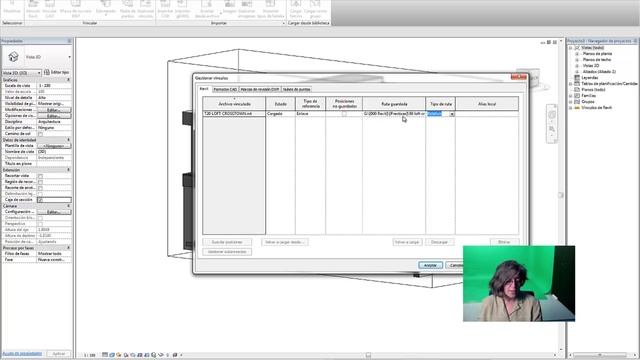Click the Importar gbXML ribbon icon
This screenshot has width=640, height=360.
(x=182, y=9)
